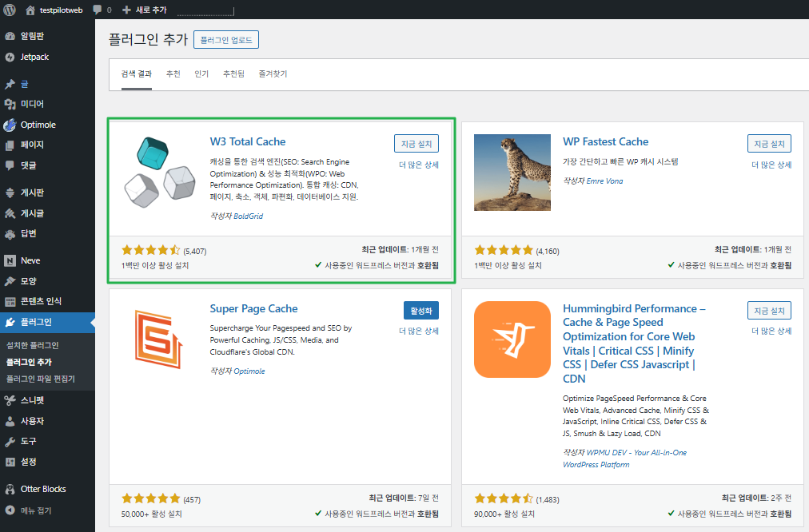Viewport: 809px width, 532px height.
Task: Activate the Super Page Cache plugin
Action: (x=420, y=311)
